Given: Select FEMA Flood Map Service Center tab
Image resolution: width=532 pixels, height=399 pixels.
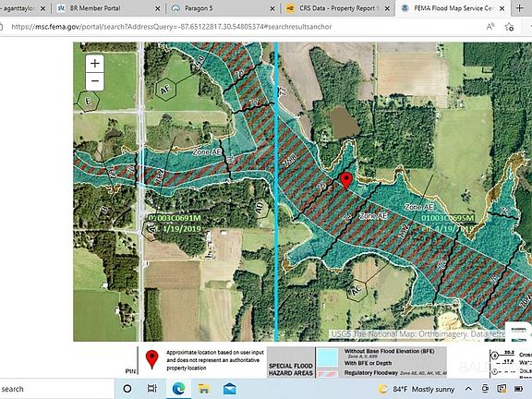Looking at the screenshot, I should coord(453,8).
